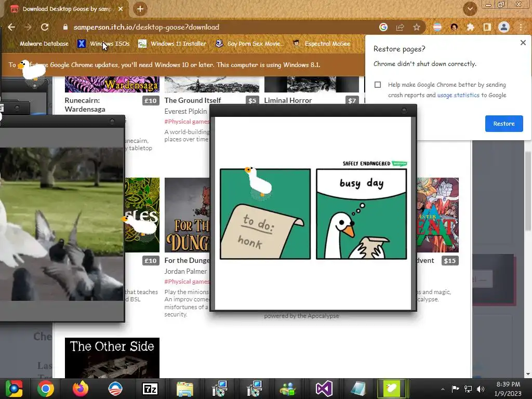Open the Chrome profile avatar menu
The image size is (532, 399).
[x=504, y=27]
